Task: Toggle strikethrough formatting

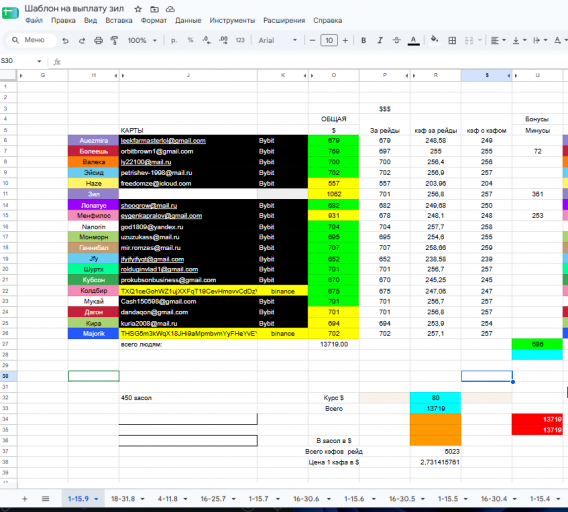Action: [x=396, y=41]
